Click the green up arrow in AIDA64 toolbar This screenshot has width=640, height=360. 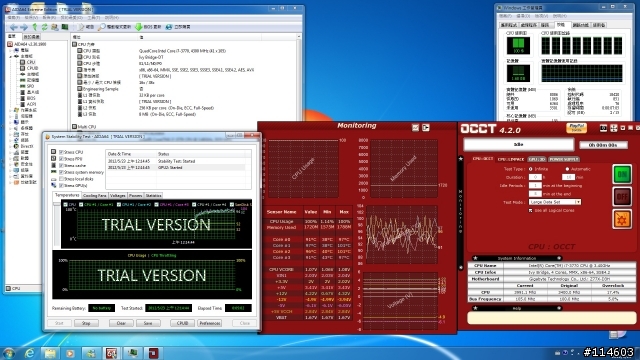click(x=35, y=27)
